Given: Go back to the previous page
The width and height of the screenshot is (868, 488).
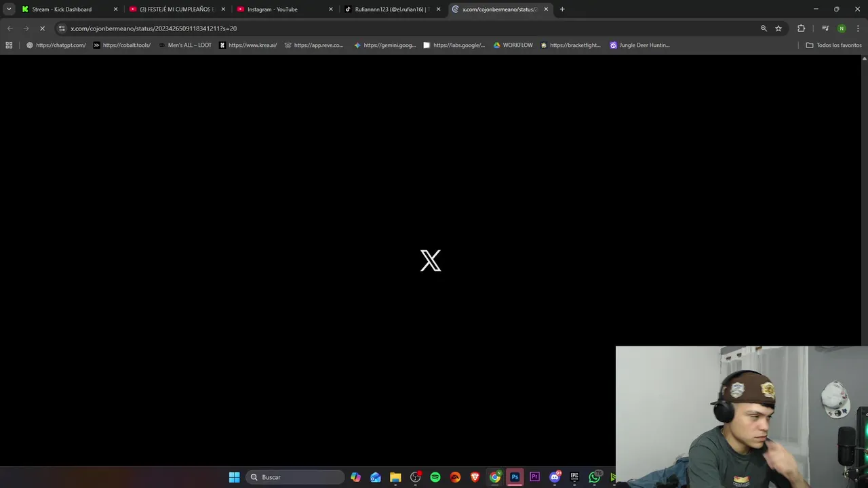Looking at the screenshot, I should pyautogui.click(x=9, y=28).
